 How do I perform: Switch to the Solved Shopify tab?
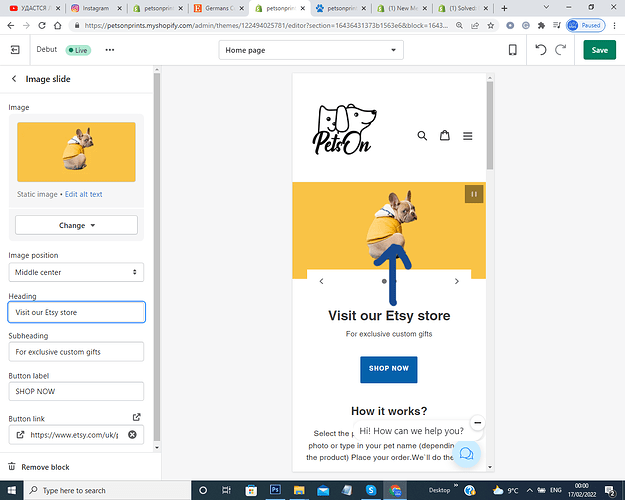point(463,8)
